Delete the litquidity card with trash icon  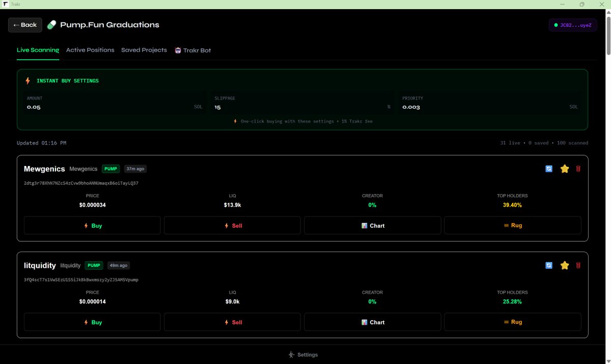click(x=578, y=265)
